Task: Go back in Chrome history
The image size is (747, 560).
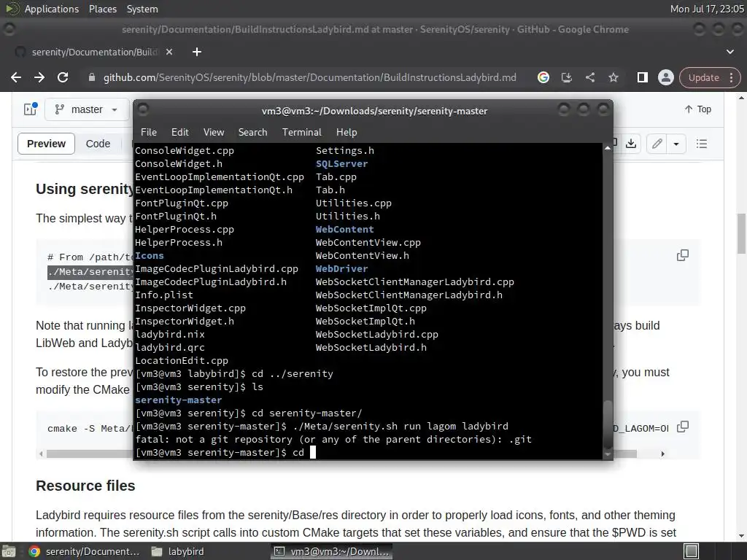Action: [x=16, y=77]
